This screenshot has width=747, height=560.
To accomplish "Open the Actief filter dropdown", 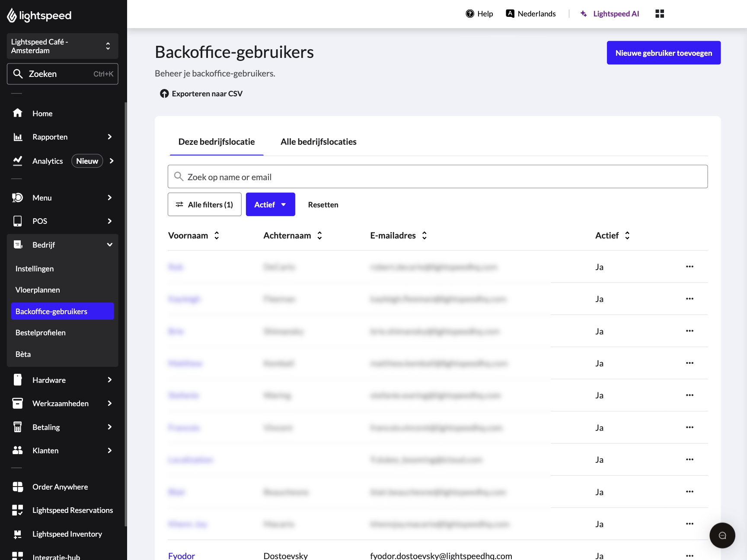I will 271,204.
